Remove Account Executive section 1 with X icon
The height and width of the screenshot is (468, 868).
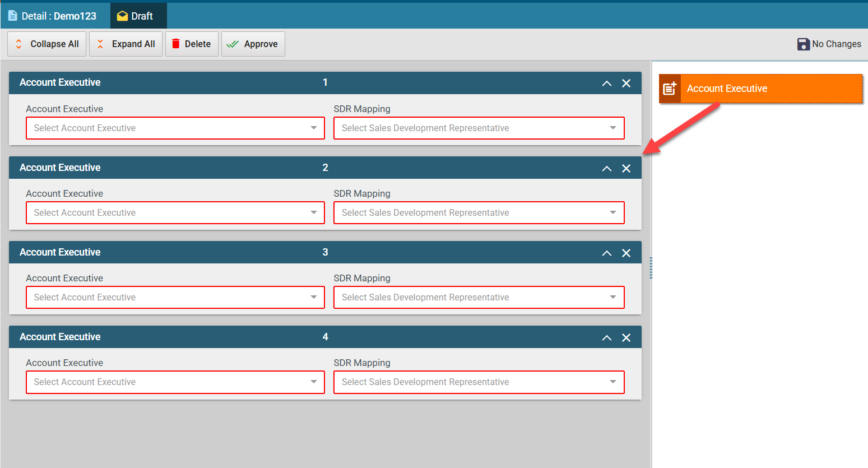[626, 84]
